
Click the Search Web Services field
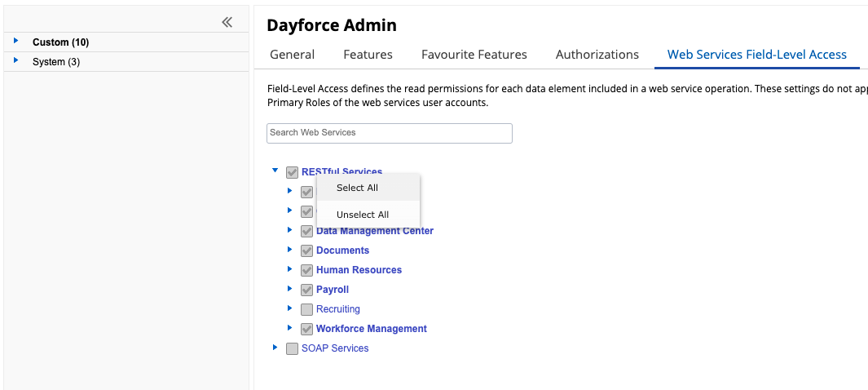pyautogui.click(x=389, y=133)
